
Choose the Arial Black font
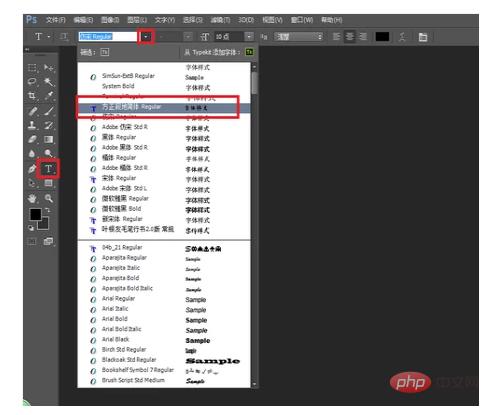click(164, 340)
